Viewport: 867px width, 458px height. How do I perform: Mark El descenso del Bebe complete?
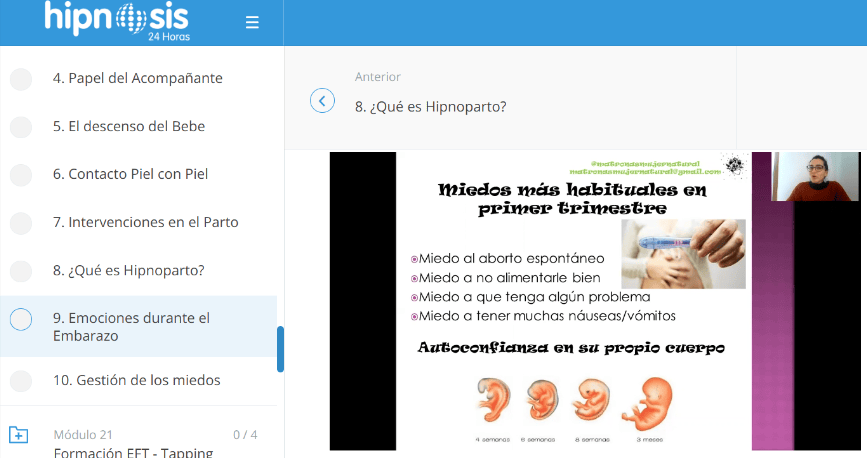[x=21, y=127]
